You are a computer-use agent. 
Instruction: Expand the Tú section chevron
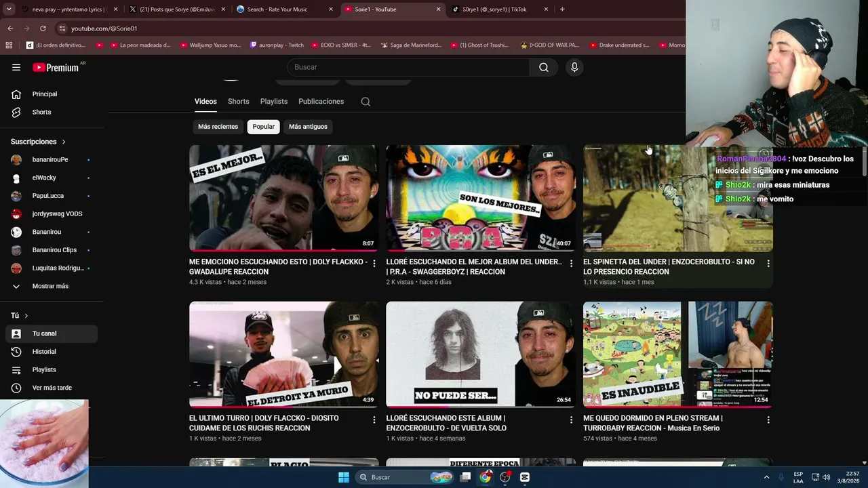tap(26, 316)
